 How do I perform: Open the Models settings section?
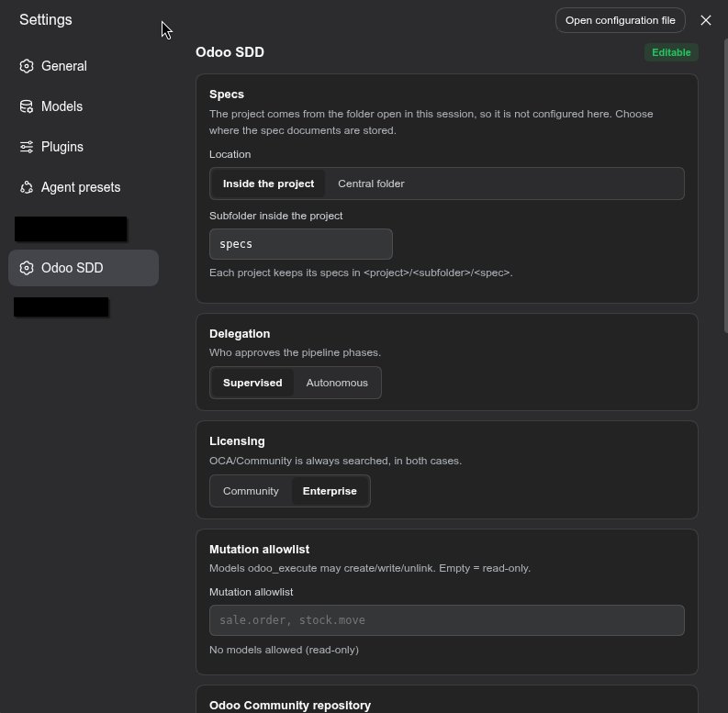[x=84, y=106]
